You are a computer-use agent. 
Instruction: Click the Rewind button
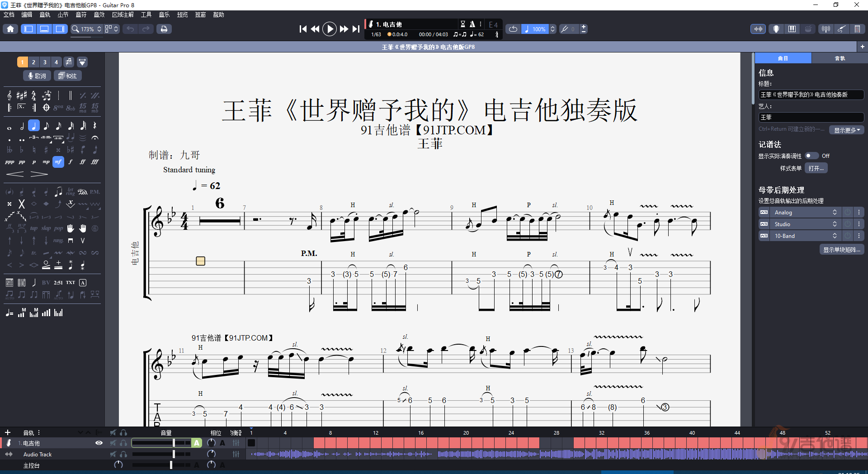[x=315, y=29]
